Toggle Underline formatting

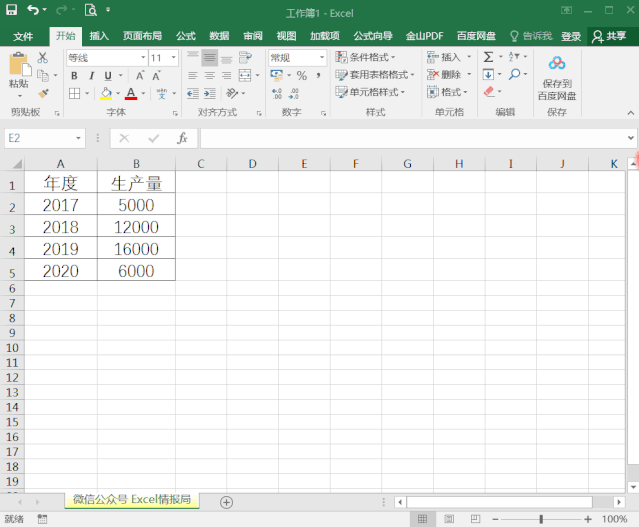tap(108, 76)
